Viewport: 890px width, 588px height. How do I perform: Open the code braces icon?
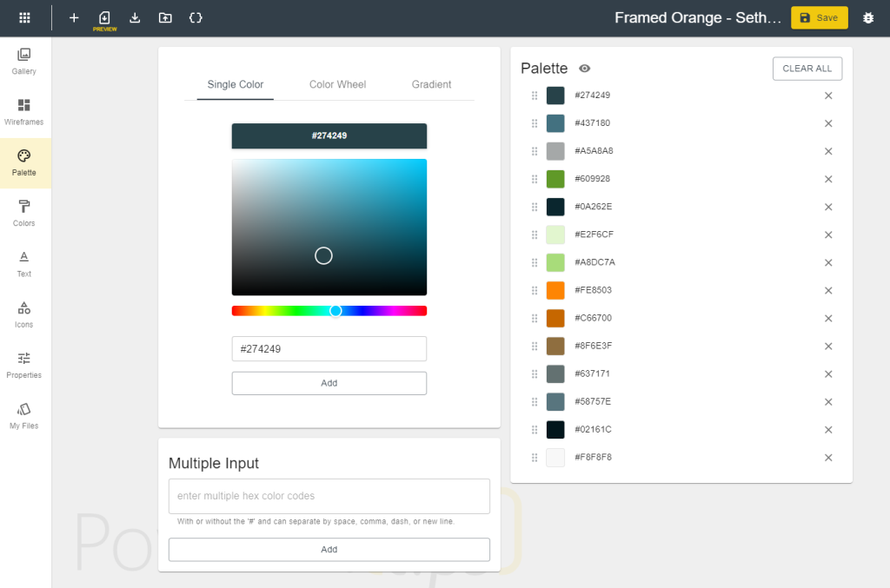point(196,17)
